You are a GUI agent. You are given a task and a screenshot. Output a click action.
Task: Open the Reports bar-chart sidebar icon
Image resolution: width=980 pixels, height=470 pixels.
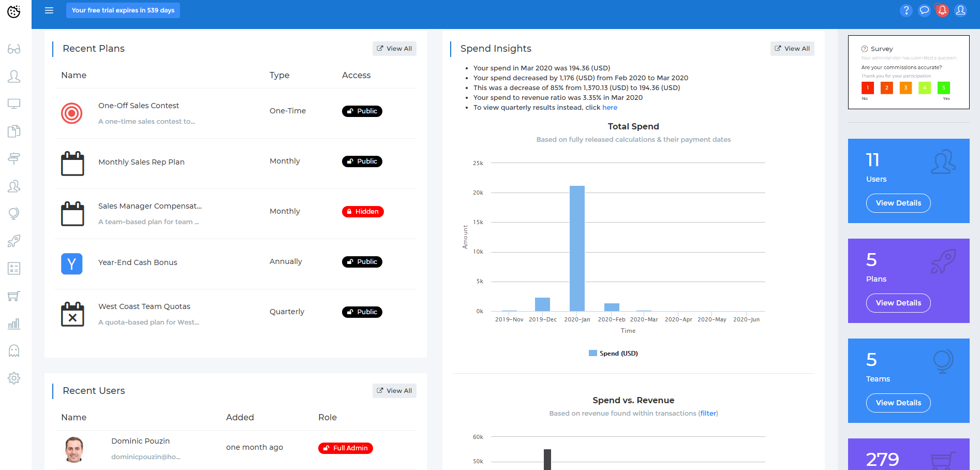click(x=14, y=323)
